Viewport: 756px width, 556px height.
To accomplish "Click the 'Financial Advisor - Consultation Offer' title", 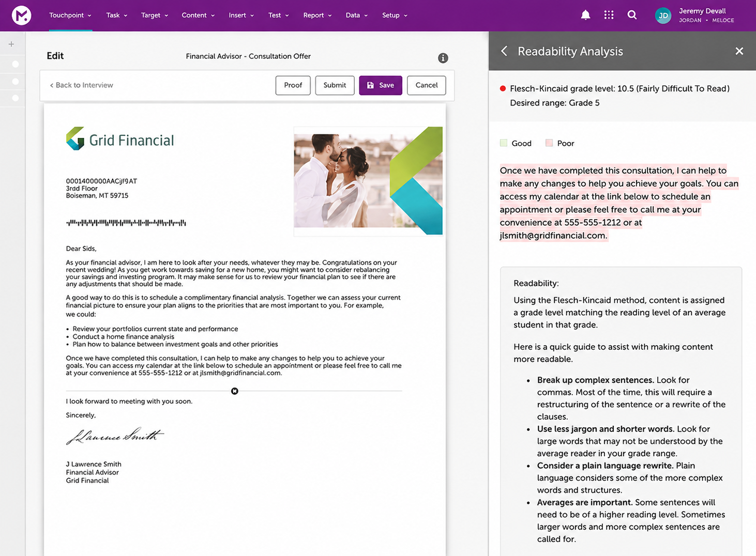I will pyautogui.click(x=248, y=56).
